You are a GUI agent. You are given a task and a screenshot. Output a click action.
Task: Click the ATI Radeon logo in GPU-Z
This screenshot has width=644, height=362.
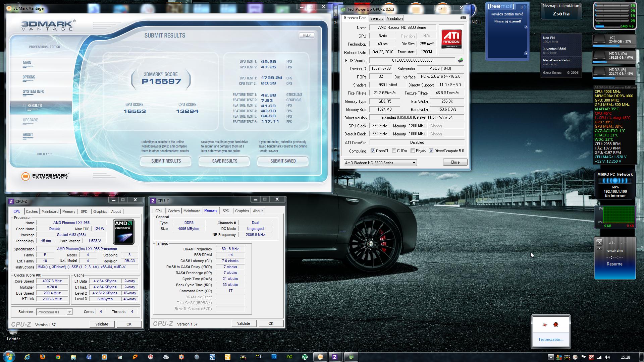(x=451, y=39)
